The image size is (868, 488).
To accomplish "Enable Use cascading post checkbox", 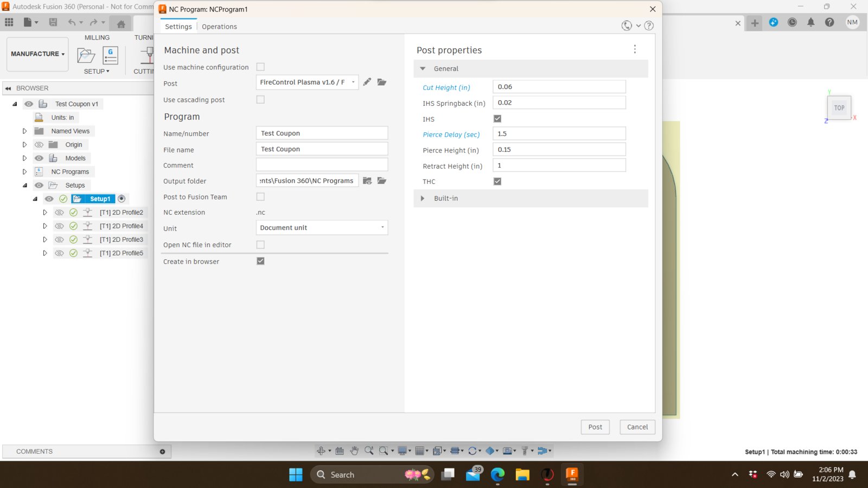I will pos(260,99).
